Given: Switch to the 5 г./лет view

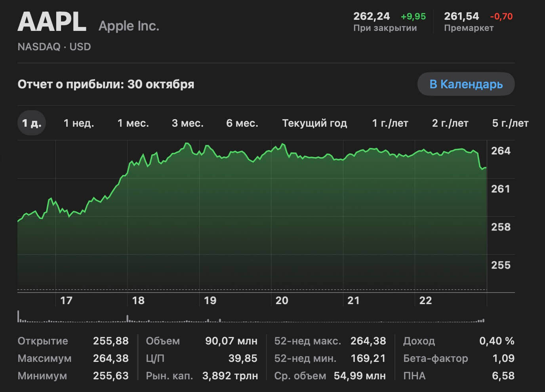Looking at the screenshot, I should coord(510,123).
